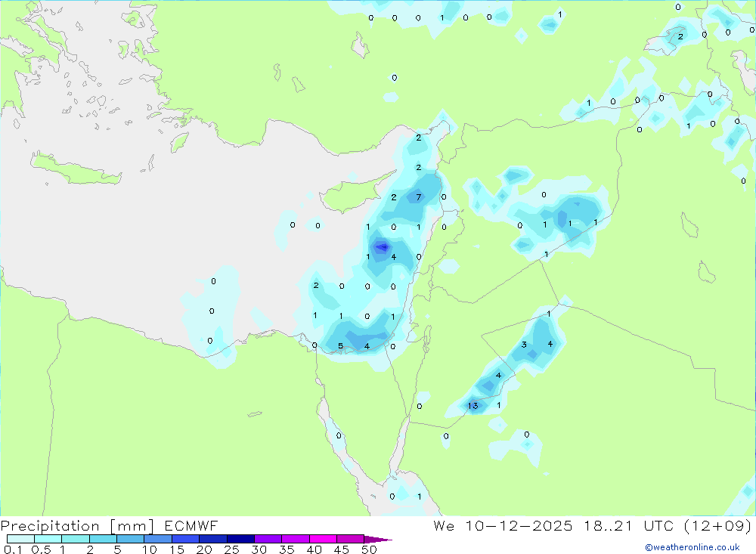The width and height of the screenshot is (756, 554).
Task: Click the 15–20 mm legend swatch
Action: point(185,539)
